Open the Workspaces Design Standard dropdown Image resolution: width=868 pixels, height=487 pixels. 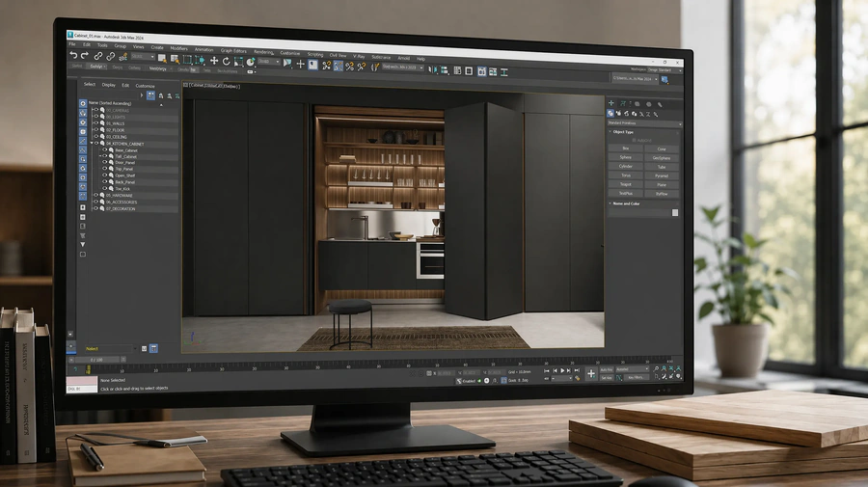pos(665,70)
